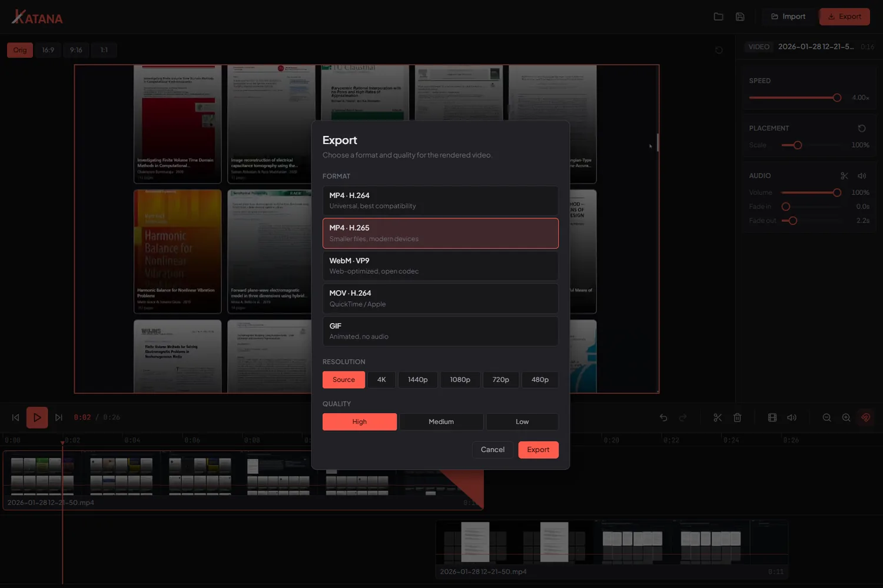The height and width of the screenshot is (588, 883).
Task: Select 480p resolution
Action: pyautogui.click(x=540, y=380)
